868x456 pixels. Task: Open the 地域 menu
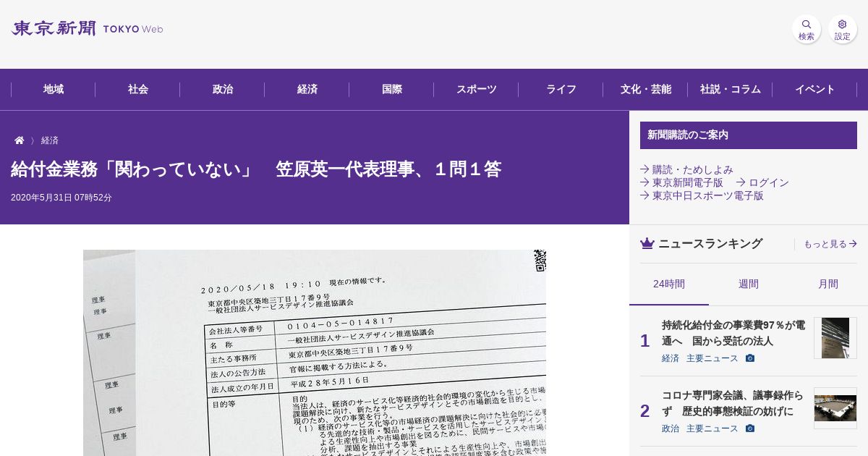click(x=54, y=90)
